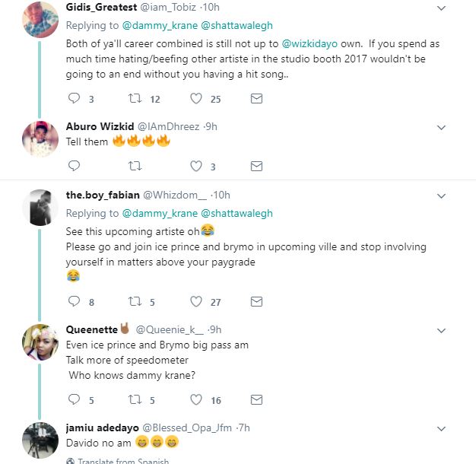The image size is (476, 464).
Task: Open @shattawalegh link in the.boy_fabian's reply
Action: click(236, 214)
